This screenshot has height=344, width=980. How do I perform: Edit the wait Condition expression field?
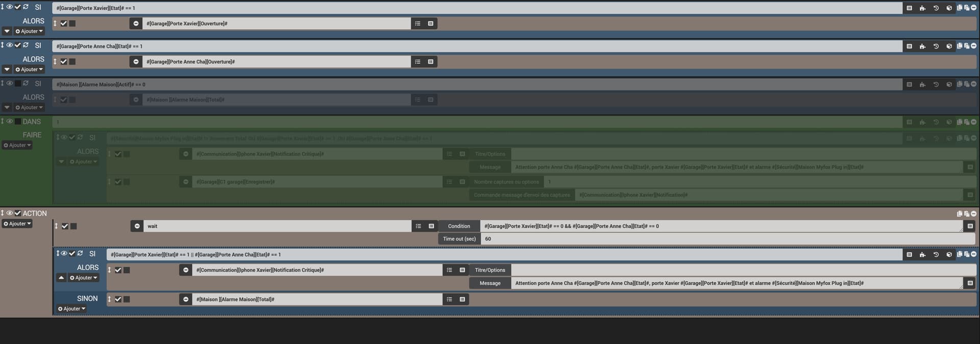pyautogui.click(x=721, y=226)
